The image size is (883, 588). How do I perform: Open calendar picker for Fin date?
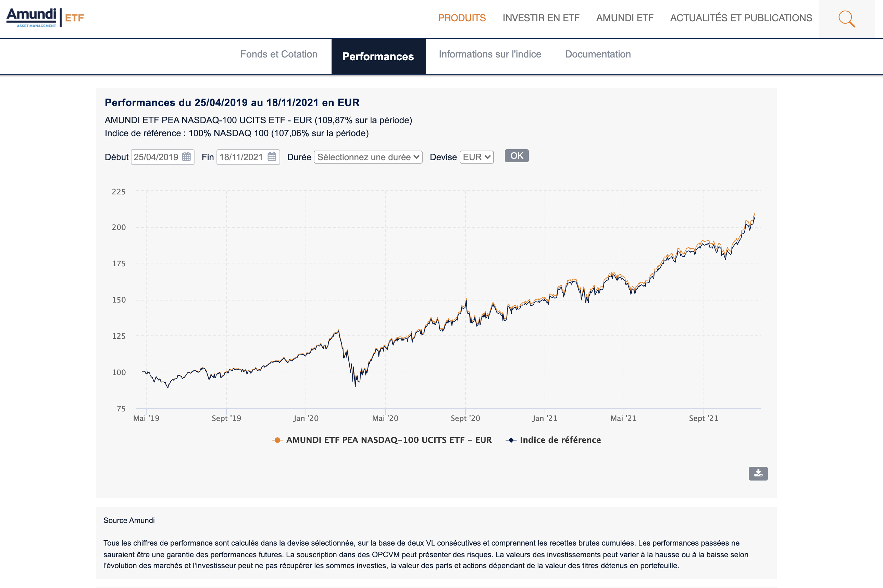tap(272, 156)
